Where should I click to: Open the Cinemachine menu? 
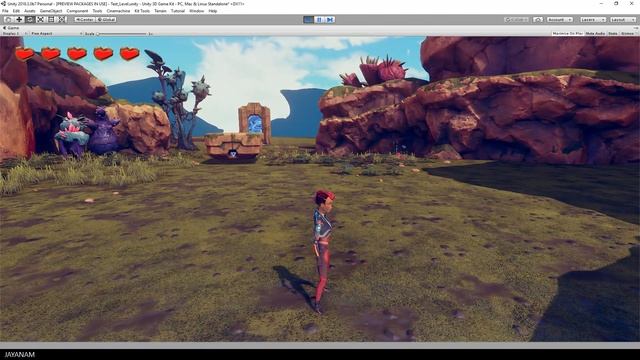118,11
